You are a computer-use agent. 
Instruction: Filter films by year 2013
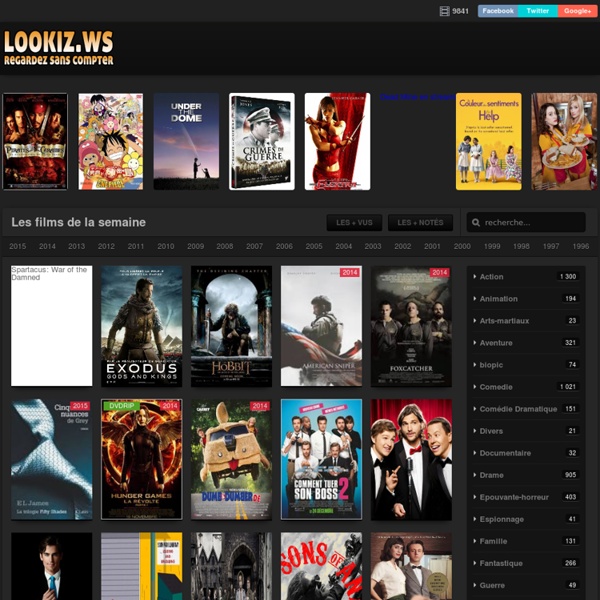tap(77, 246)
